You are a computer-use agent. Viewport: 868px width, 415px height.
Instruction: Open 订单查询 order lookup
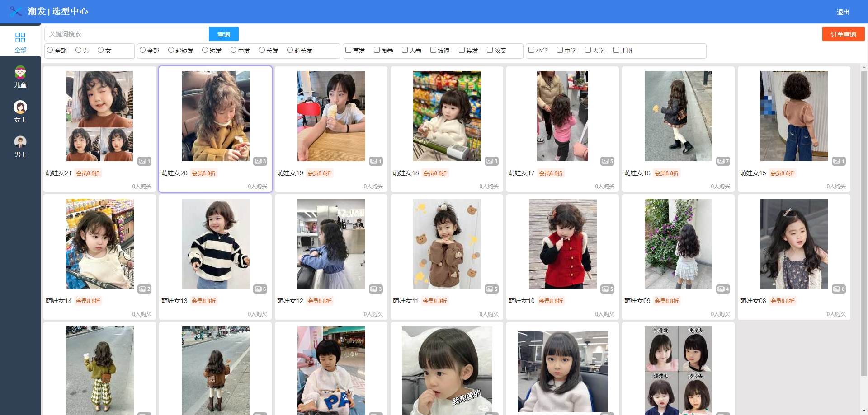point(843,34)
